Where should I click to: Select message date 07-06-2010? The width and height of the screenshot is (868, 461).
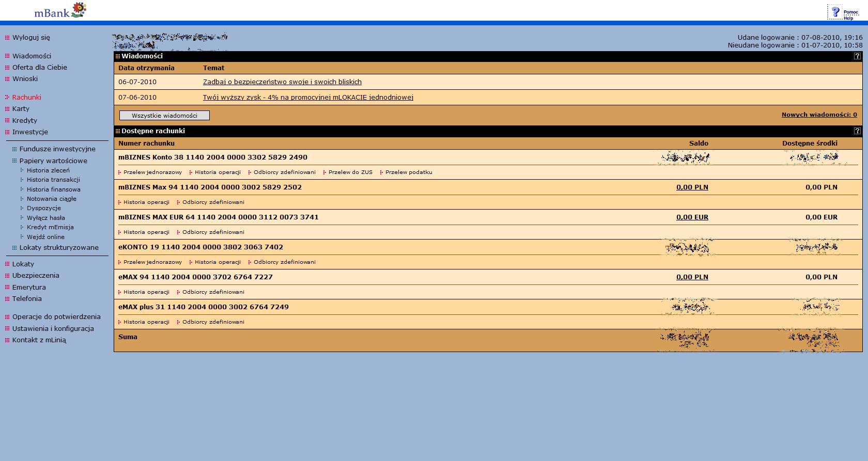point(137,98)
